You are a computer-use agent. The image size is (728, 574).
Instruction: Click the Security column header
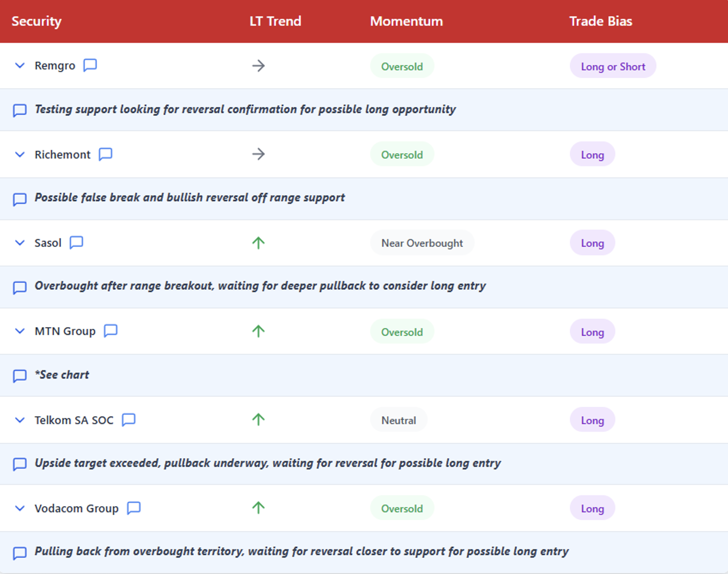(x=37, y=21)
